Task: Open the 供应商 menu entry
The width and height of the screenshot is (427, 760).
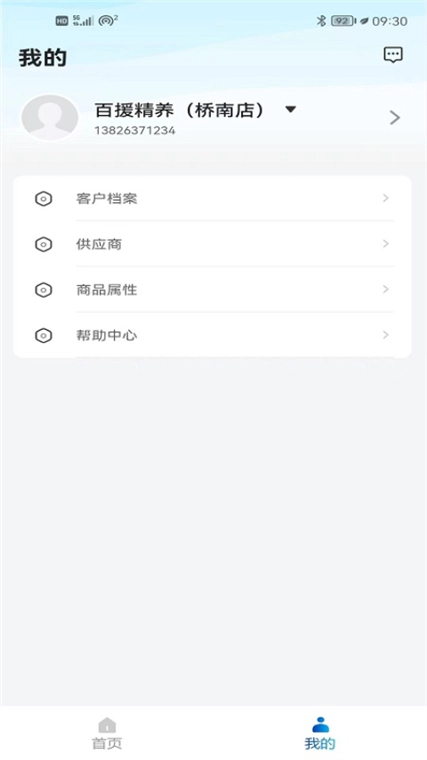Action: 212,244
